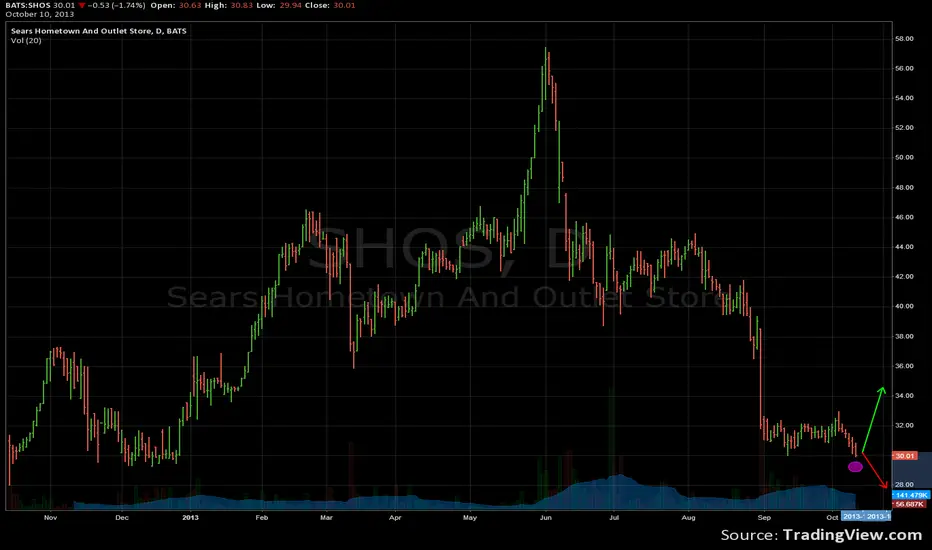Click the High: 30.83 value
The height and width of the screenshot is (550, 932).
pos(228,5)
